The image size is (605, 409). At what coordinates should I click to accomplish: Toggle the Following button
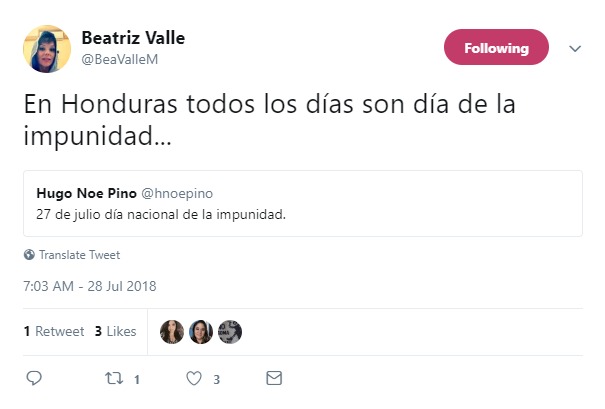(496, 48)
